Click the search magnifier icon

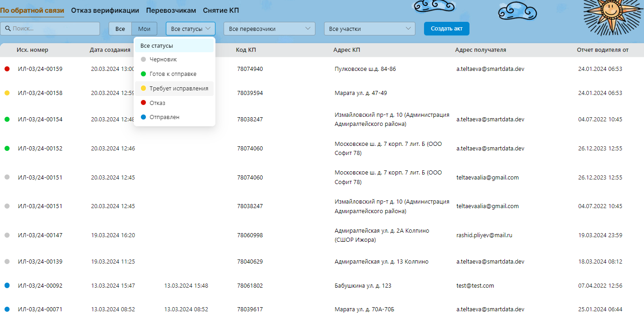click(x=8, y=29)
